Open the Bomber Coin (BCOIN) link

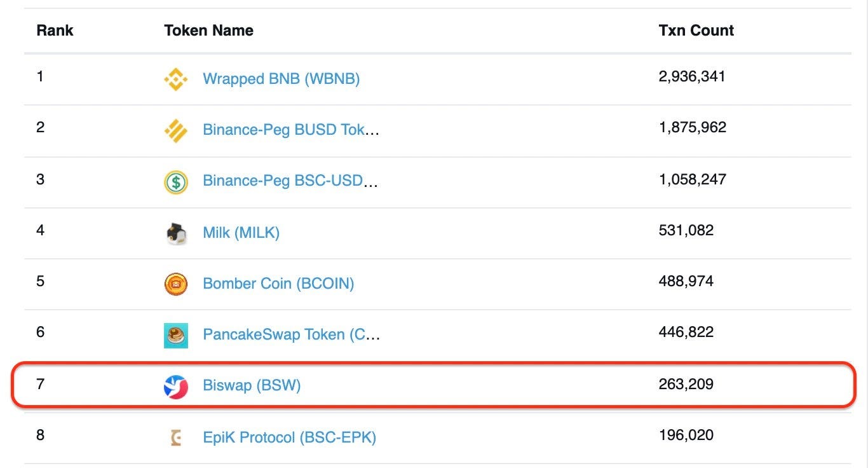[278, 284]
